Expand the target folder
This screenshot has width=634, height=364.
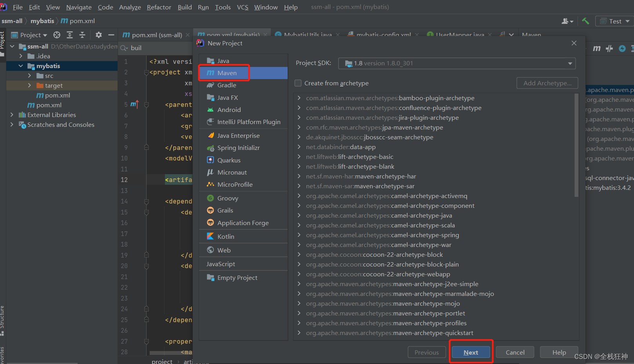point(29,85)
